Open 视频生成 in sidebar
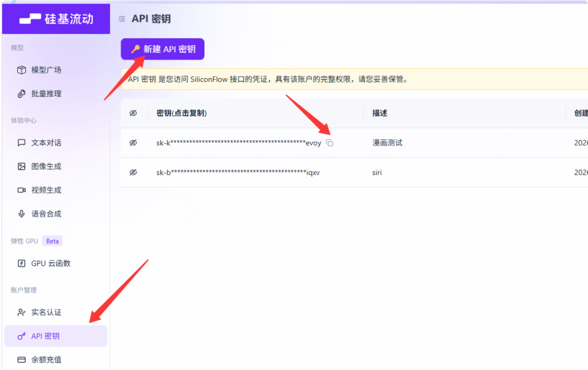 coord(56,190)
